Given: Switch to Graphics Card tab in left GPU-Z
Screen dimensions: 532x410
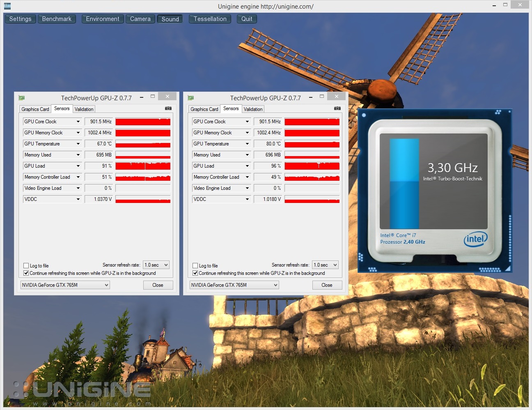Looking at the screenshot, I should click(35, 109).
